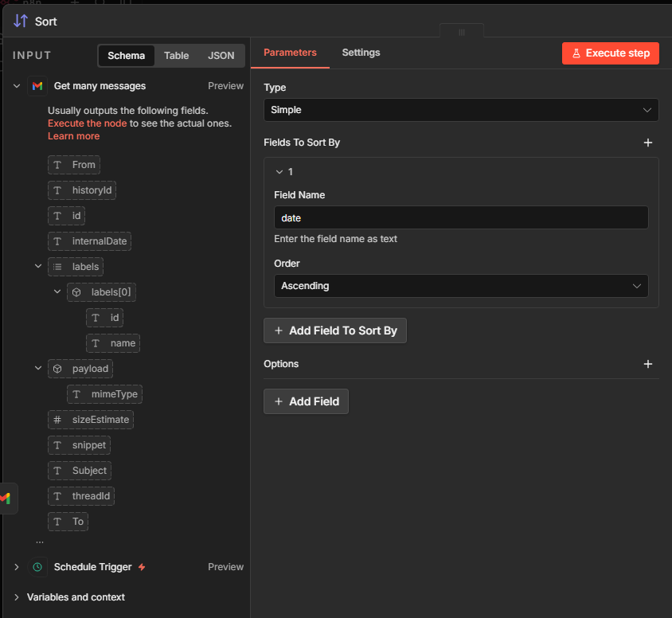Click the Field Name input containing date
Viewport: 672px width, 618px height.
pos(461,217)
